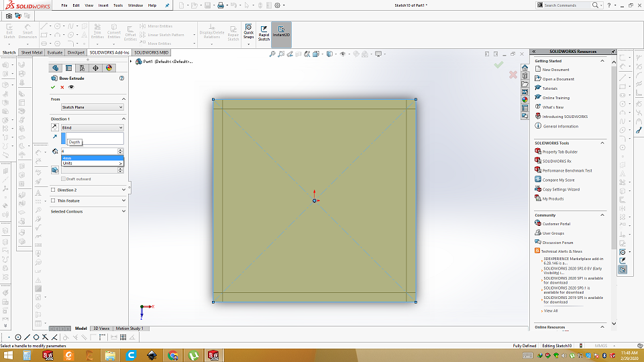Click View All news link

click(x=551, y=310)
